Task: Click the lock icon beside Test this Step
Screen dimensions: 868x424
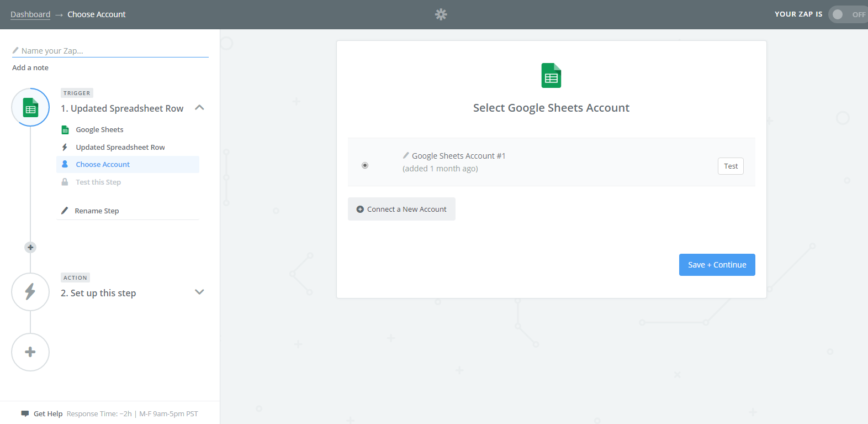Action: tap(65, 182)
